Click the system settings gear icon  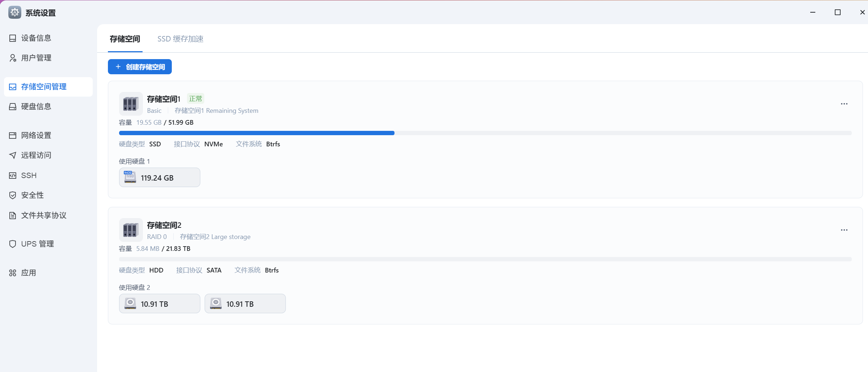click(x=14, y=13)
